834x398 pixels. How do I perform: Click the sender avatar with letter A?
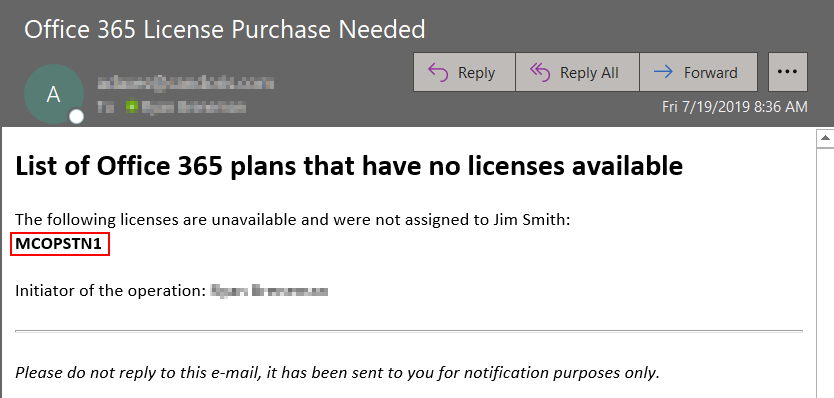(x=54, y=94)
